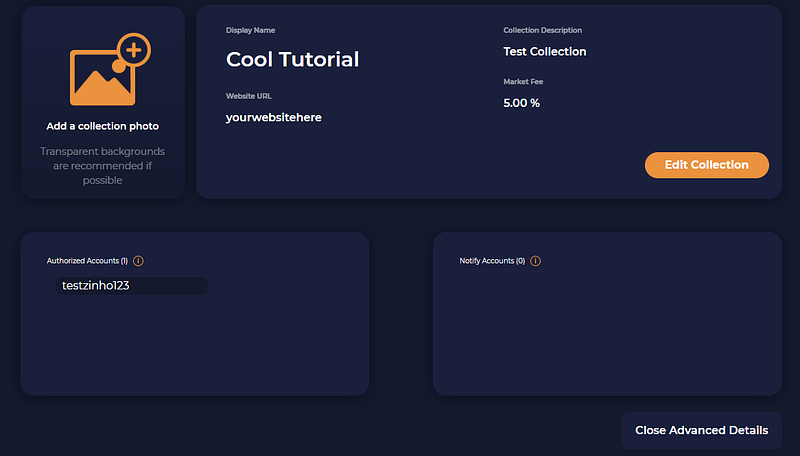Open the Authorized Accounts info icon

coord(138,261)
